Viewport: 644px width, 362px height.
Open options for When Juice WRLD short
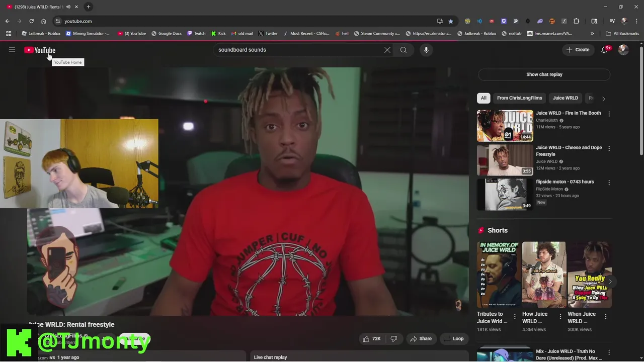pyautogui.click(x=606, y=316)
